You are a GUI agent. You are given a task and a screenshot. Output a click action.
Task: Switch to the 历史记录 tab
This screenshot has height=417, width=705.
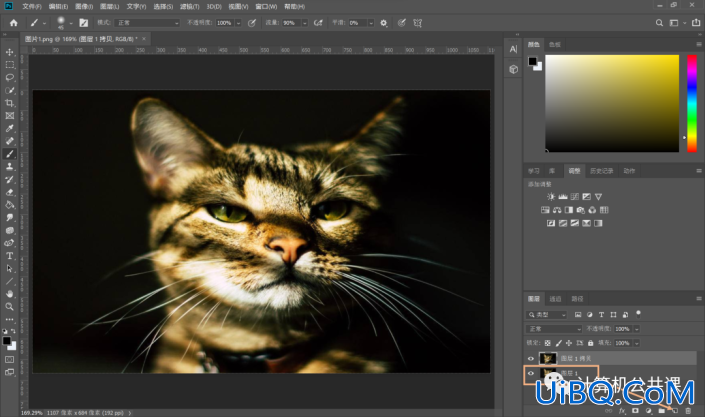[x=602, y=171]
